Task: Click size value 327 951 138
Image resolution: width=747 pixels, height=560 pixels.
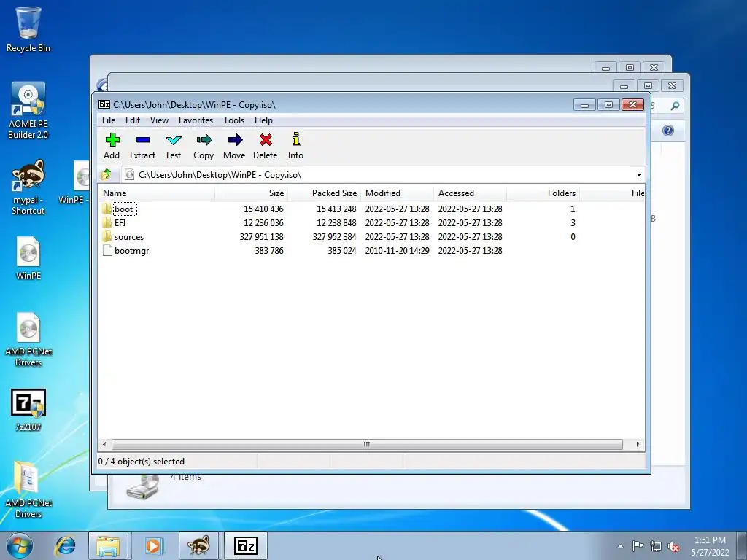Action: pyautogui.click(x=262, y=237)
